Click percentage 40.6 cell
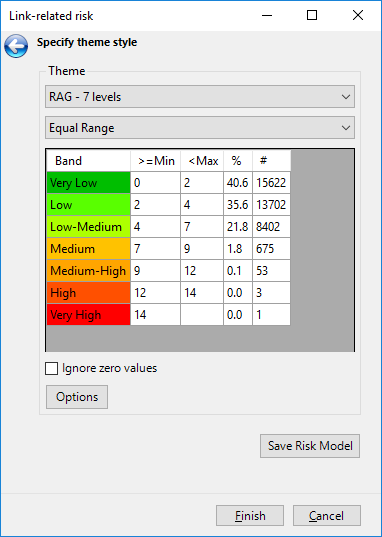 (x=238, y=183)
